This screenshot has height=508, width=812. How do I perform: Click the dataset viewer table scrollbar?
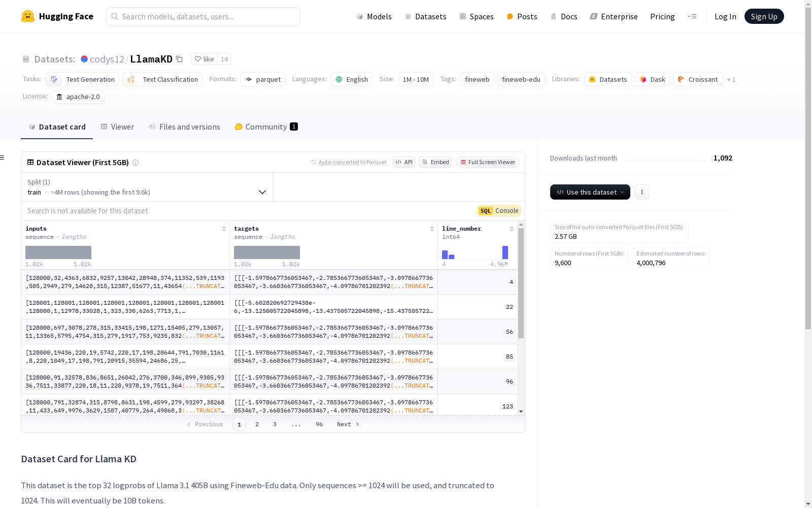[521, 283]
